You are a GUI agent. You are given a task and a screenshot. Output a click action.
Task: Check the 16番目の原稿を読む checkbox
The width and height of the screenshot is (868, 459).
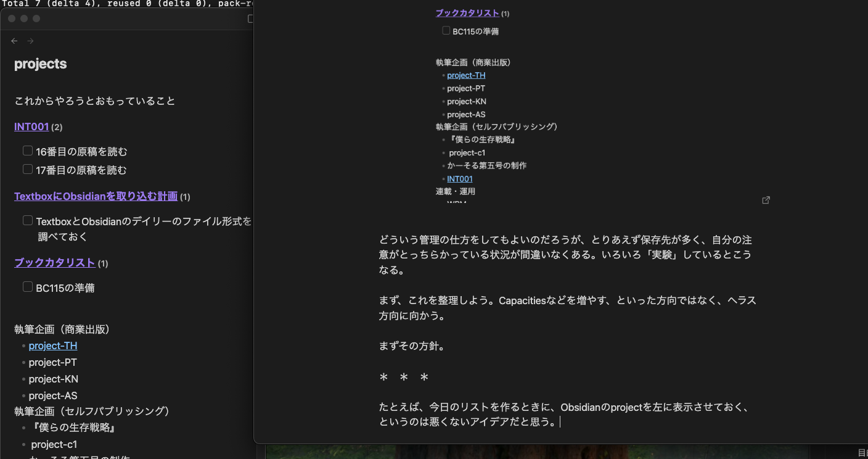point(27,150)
